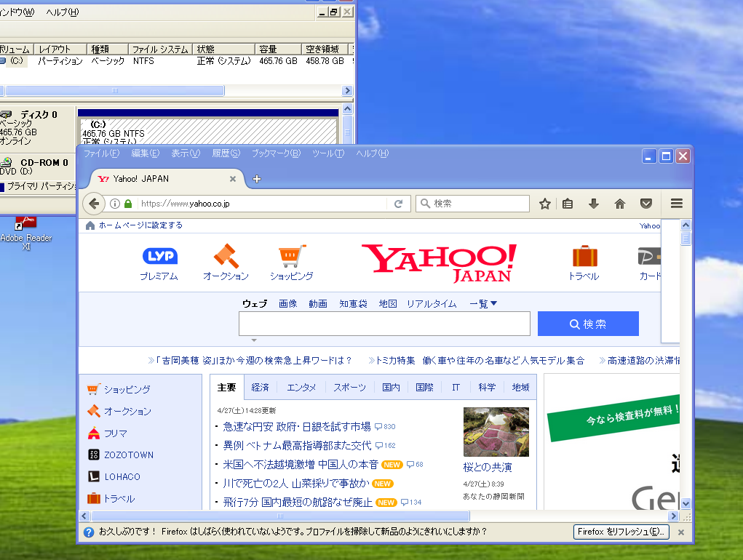Select the 国際 news tab
This screenshot has width=743, height=560.
pos(424,387)
